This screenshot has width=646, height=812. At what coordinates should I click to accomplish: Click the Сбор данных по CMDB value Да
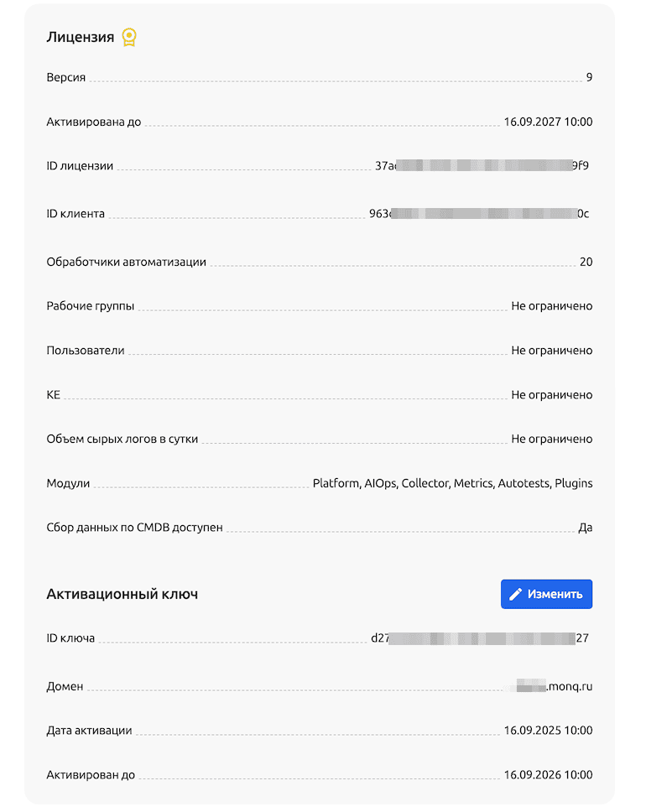(586, 528)
